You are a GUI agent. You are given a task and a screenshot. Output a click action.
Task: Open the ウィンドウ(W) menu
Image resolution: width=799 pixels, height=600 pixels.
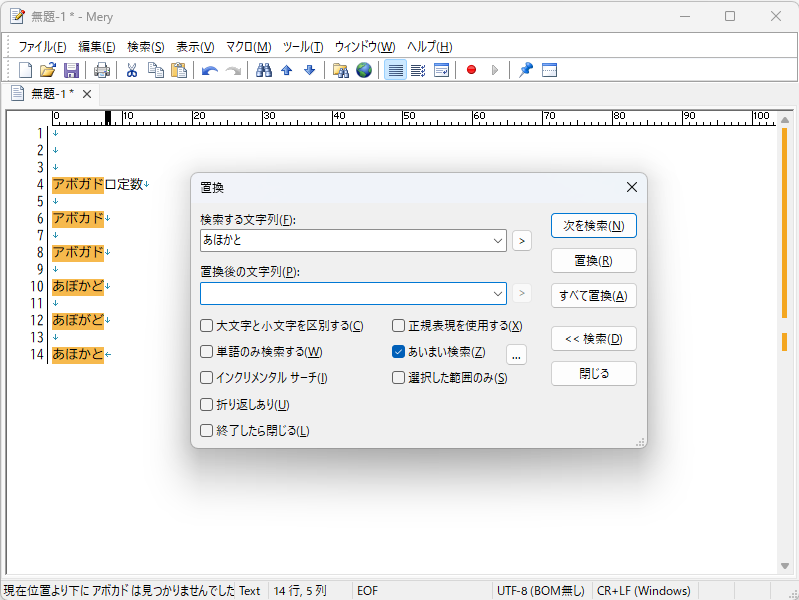pyautogui.click(x=365, y=47)
